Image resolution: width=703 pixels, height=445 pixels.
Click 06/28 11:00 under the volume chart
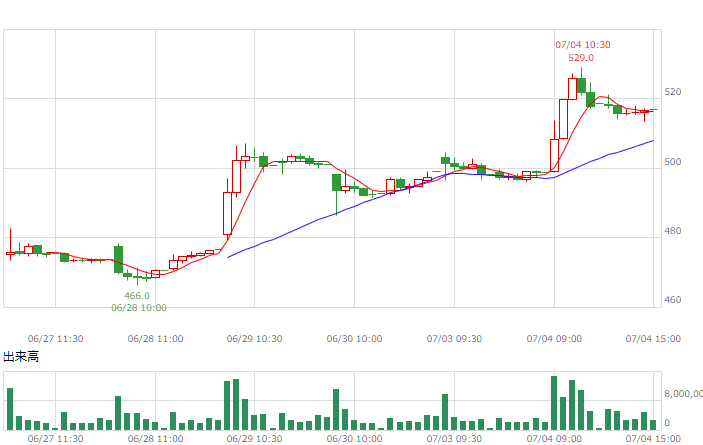[156, 438]
